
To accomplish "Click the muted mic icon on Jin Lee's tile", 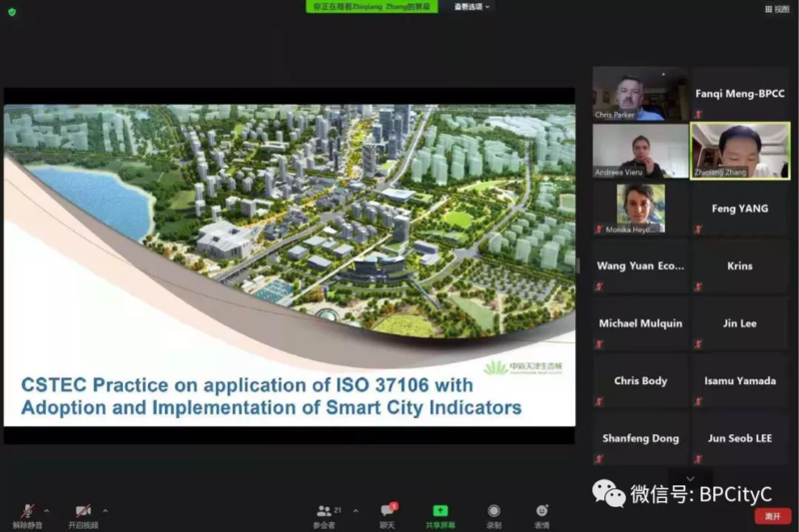I will click(698, 344).
